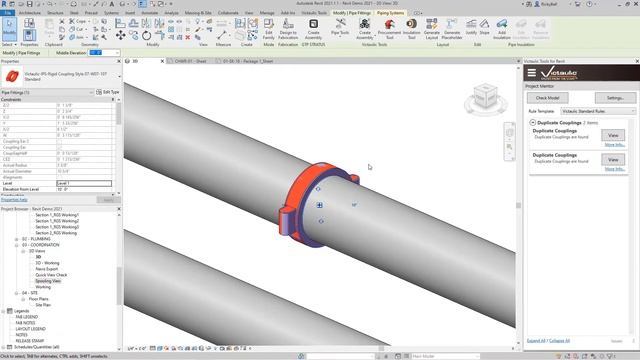Open the Insulation Tool
640x360 pixels.
pyautogui.click(x=411, y=29)
